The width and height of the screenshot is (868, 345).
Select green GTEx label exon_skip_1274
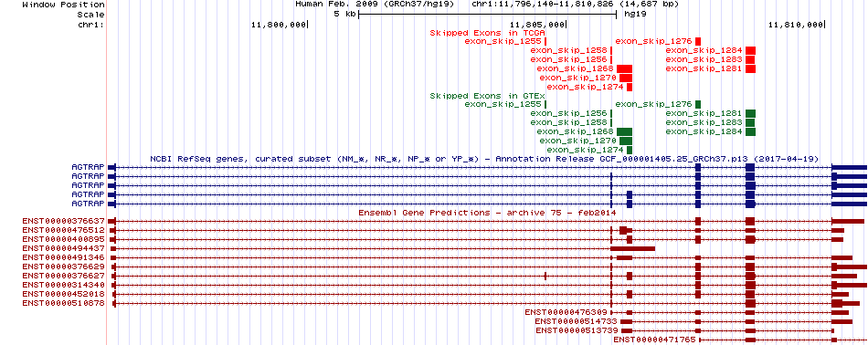pos(585,150)
